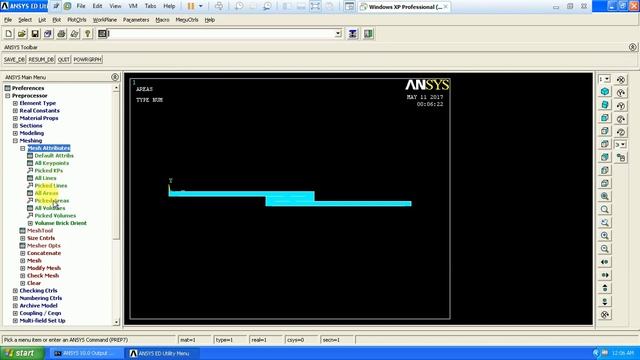
Task: Collapse the Mesh Attributes node
Action: pyautogui.click(x=23, y=148)
